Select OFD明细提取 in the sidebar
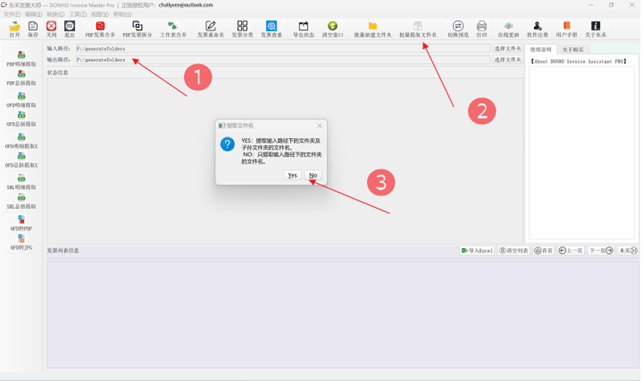 pos(21,100)
